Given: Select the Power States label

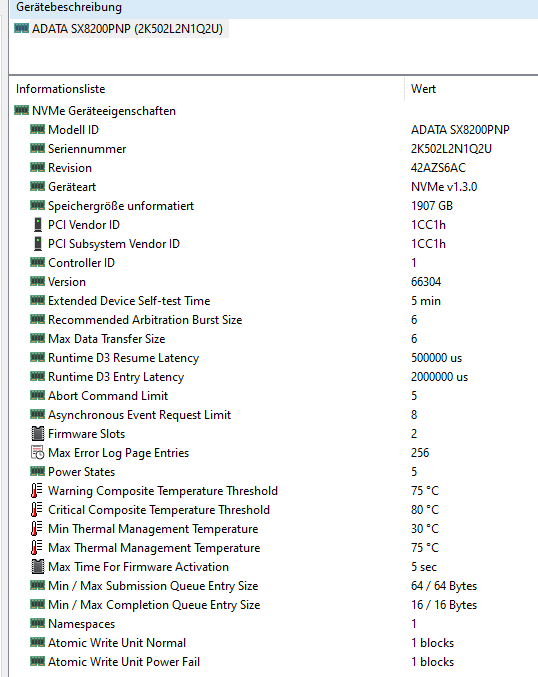Looking at the screenshot, I should tap(82, 472).
